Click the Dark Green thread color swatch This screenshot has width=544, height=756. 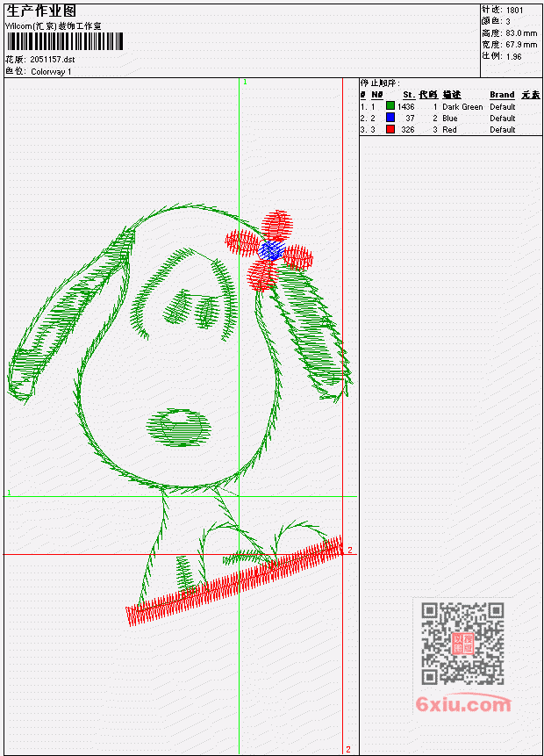point(390,106)
